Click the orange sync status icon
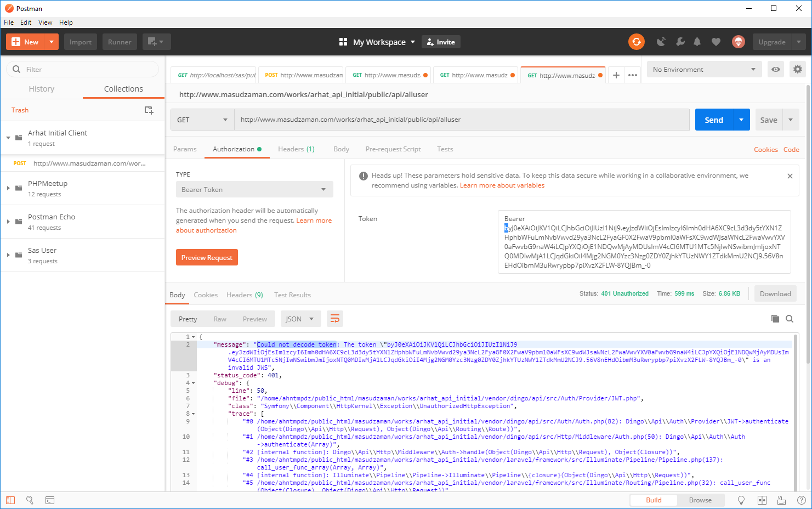 [x=636, y=42]
